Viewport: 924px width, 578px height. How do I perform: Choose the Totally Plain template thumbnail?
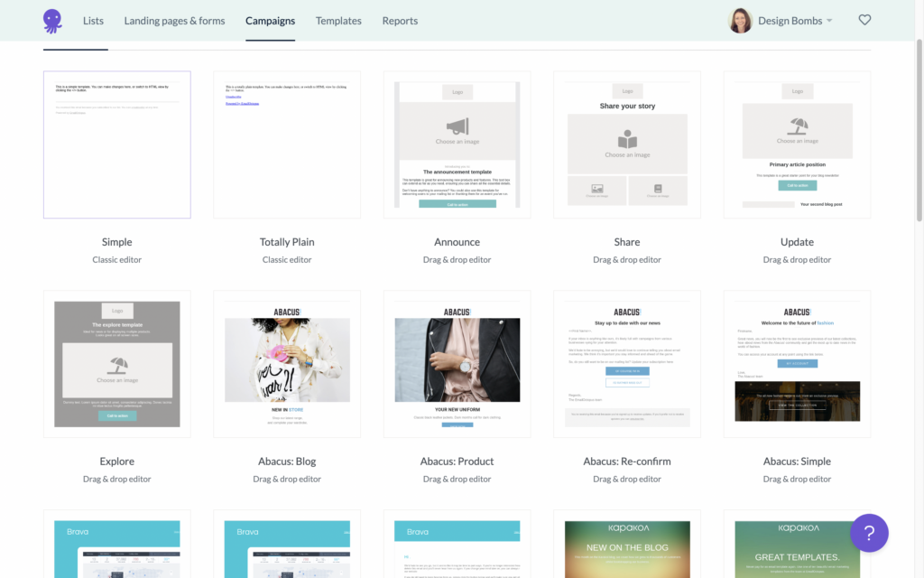(287, 144)
